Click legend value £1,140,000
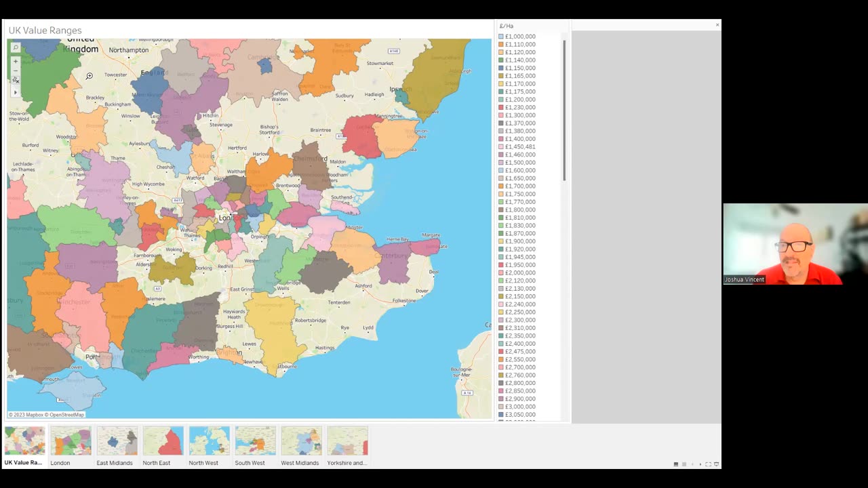This screenshot has height=488, width=868. click(x=520, y=60)
